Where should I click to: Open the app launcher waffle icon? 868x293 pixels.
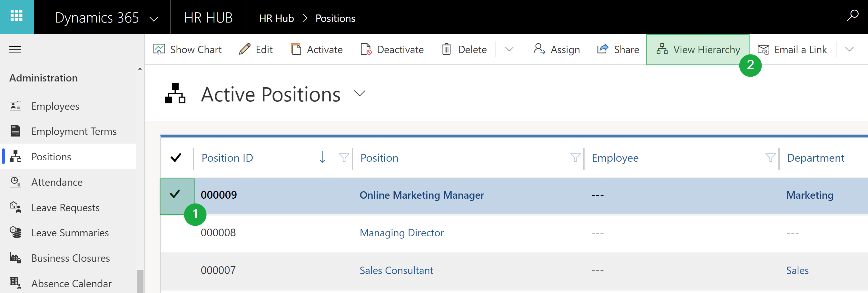point(16,16)
